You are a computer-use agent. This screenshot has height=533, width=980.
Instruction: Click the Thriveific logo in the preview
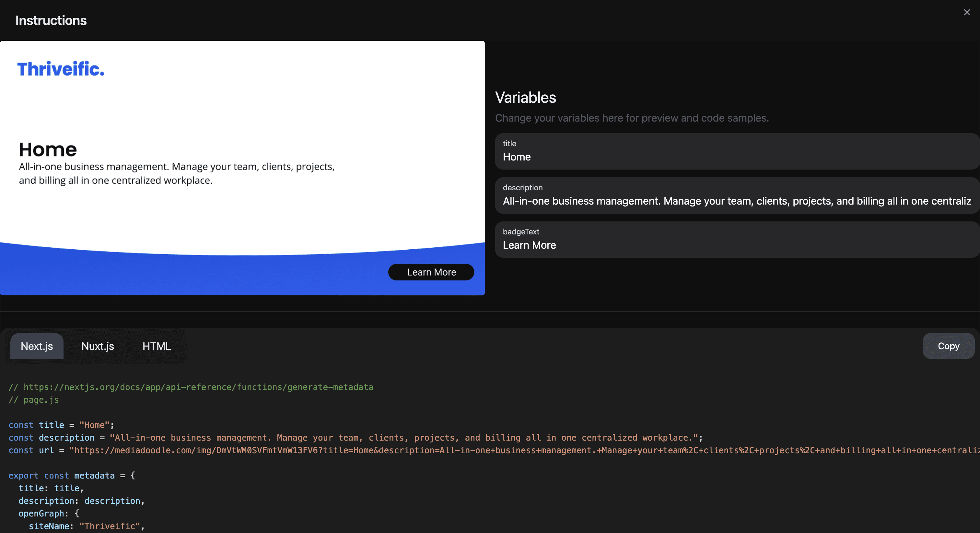tap(61, 69)
